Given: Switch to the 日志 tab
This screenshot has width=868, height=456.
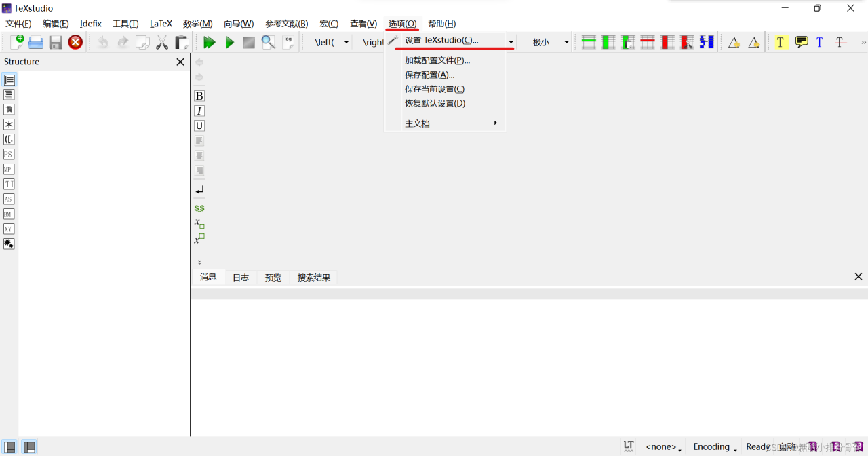Looking at the screenshot, I should pos(241,278).
